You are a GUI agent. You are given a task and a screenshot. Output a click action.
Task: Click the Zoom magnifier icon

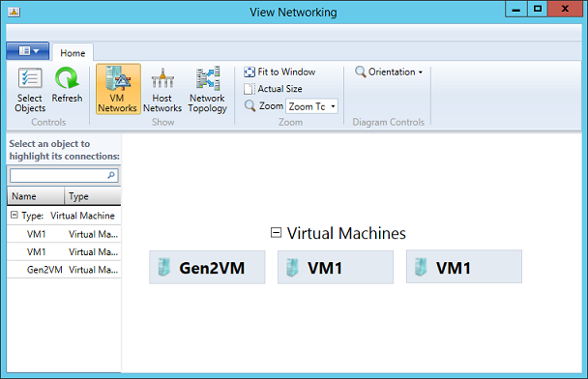250,105
